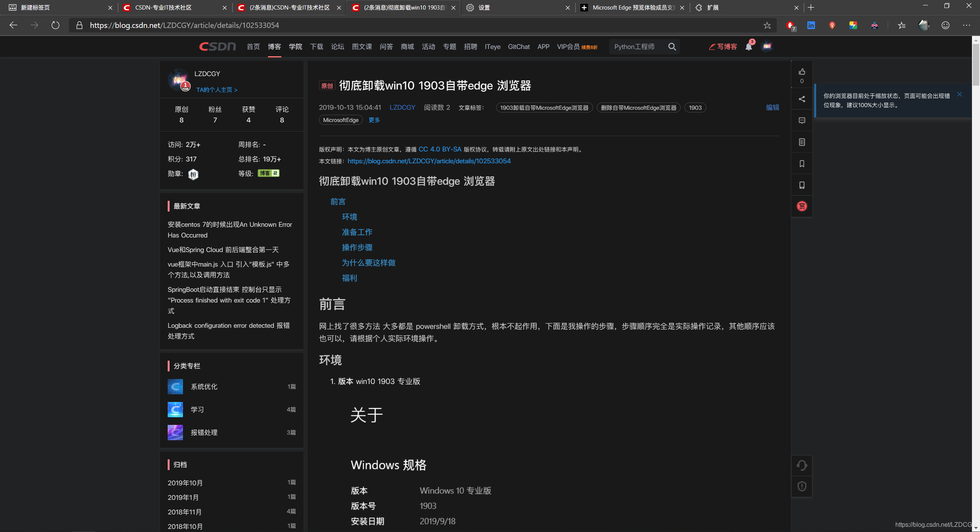Open TA的个人主页 link
The image size is (980, 532).
[x=217, y=89]
